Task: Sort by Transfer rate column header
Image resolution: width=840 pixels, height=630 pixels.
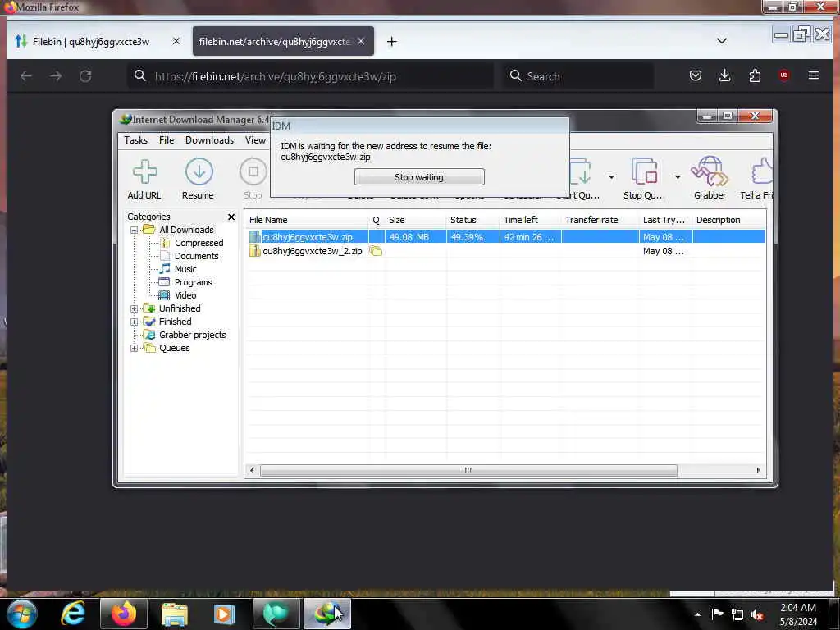Action: click(600, 220)
